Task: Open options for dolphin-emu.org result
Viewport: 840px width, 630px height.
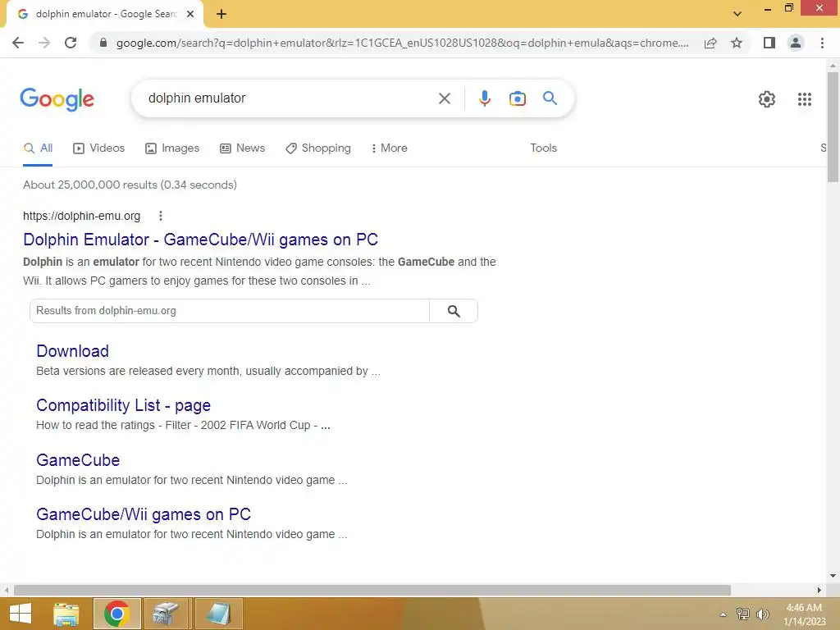Action: point(161,216)
